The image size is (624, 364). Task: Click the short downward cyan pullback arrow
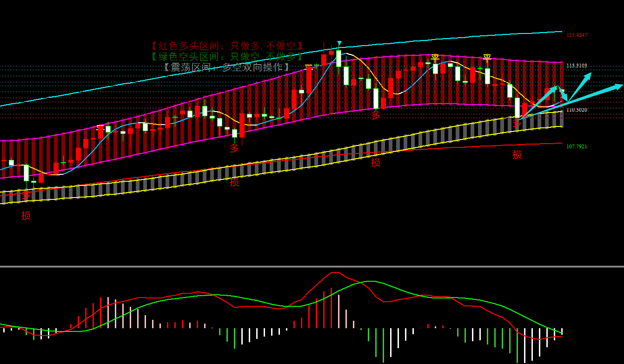tap(563, 95)
